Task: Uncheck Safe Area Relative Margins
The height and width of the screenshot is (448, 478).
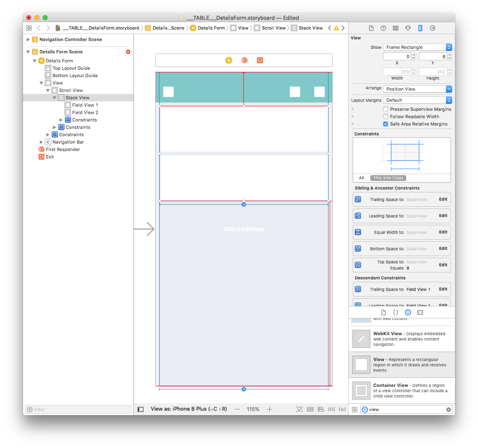Action: pyautogui.click(x=386, y=124)
